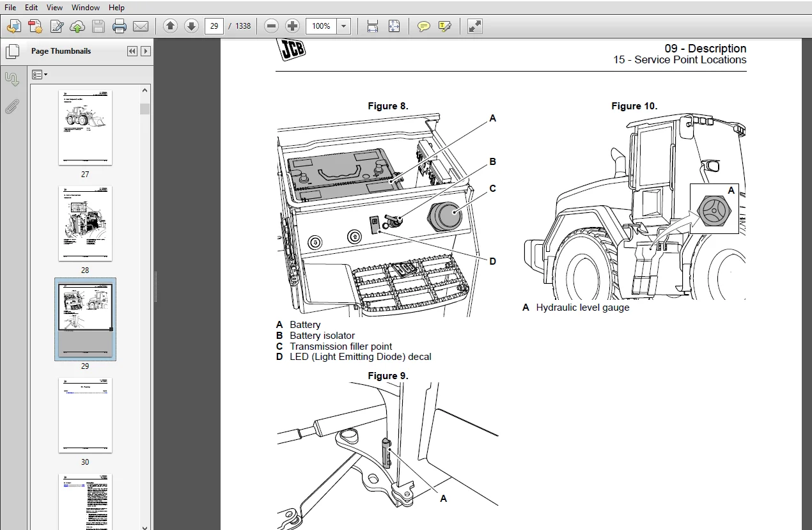The width and height of the screenshot is (812, 530).
Task: Open the Attachments paperclip panel
Action: coord(12,107)
